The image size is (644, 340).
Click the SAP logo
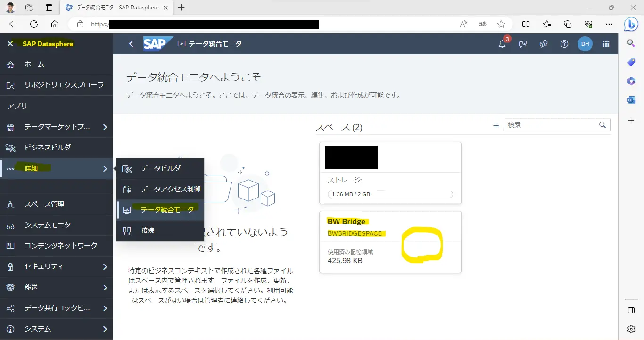[x=157, y=43]
